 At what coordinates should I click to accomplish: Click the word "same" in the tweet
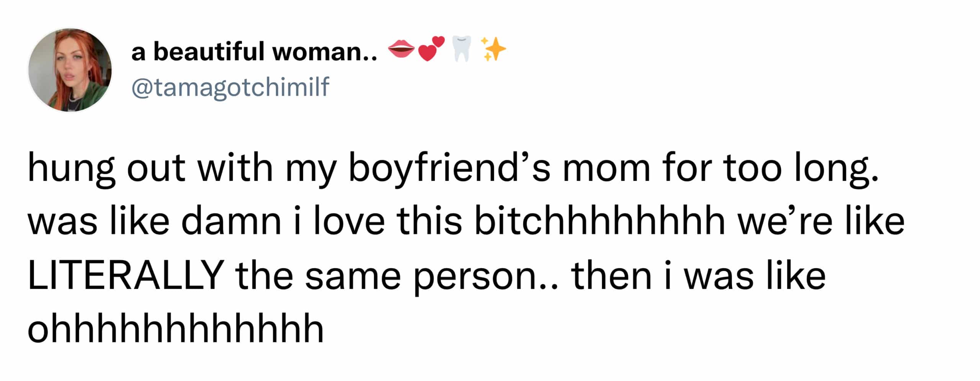[353, 275]
